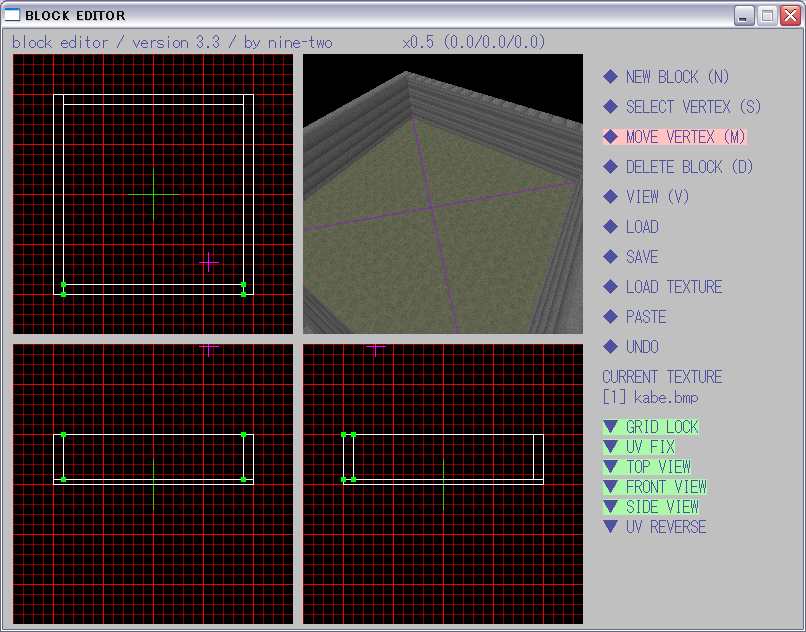Open the BLOCK EDITOR title bar window icon
The width and height of the screenshot is (806, 632).
(x=13, y=15)
